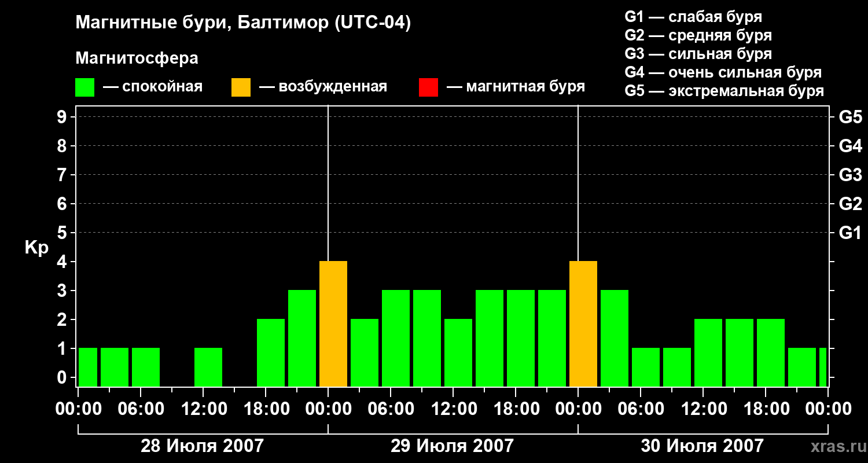
Task: Click the «G3 — сильная буря» line
Action: click(698, 54)
